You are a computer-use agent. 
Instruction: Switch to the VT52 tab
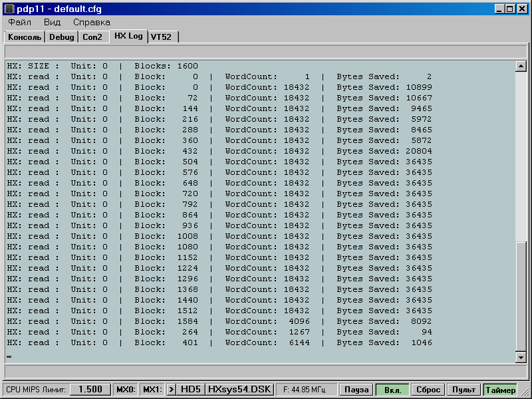[x=161, y=37]
